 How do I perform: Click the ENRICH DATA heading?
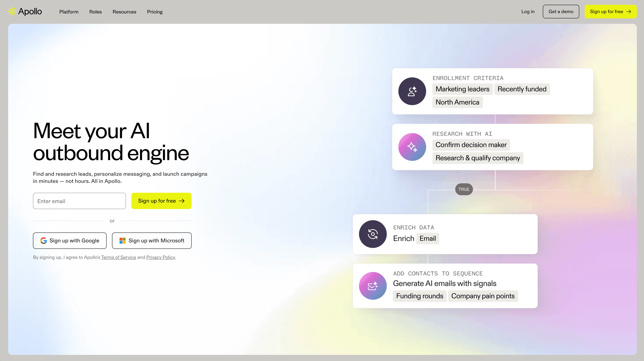[413, 228]
